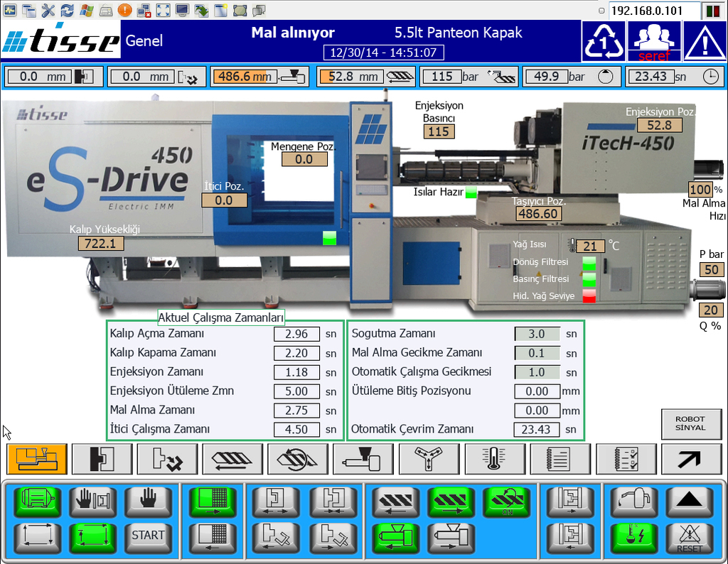The width and height of the screenshot is (728, 564).
Task: Click the keyboard toolbar icon
Action: pos(105,10)
